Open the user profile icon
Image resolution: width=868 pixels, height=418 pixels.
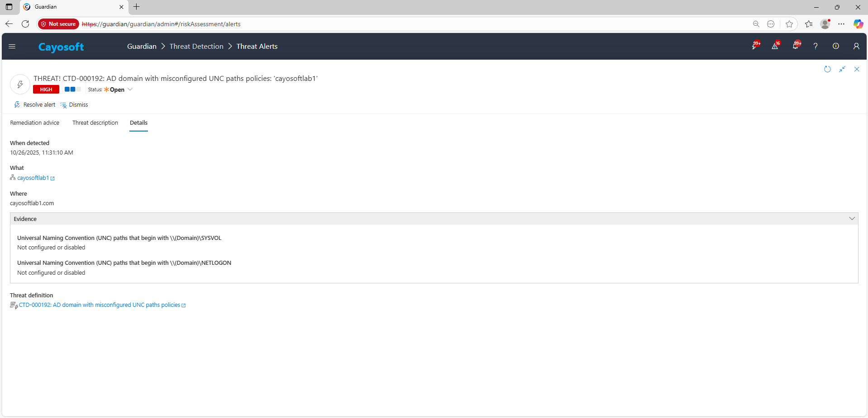point(856,46)
